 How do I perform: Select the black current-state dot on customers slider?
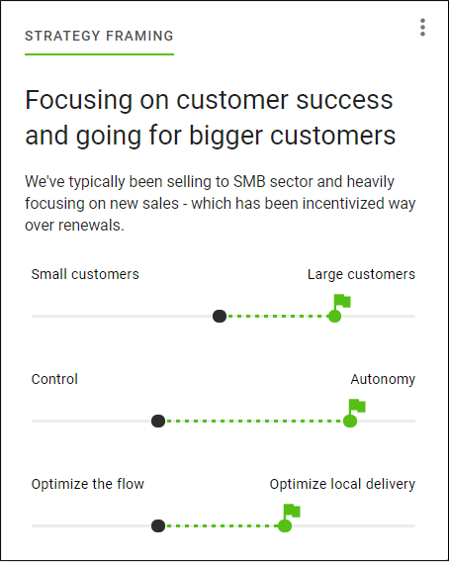[219, 316]
